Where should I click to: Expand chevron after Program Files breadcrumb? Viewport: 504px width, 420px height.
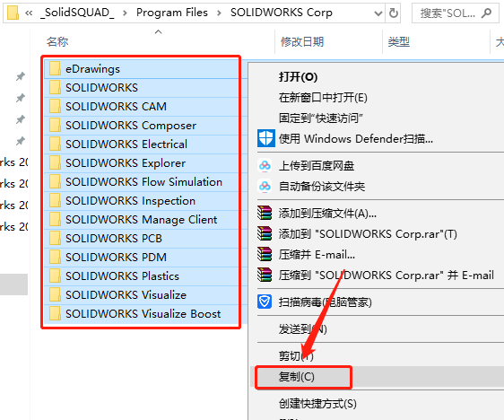point(219,13)
